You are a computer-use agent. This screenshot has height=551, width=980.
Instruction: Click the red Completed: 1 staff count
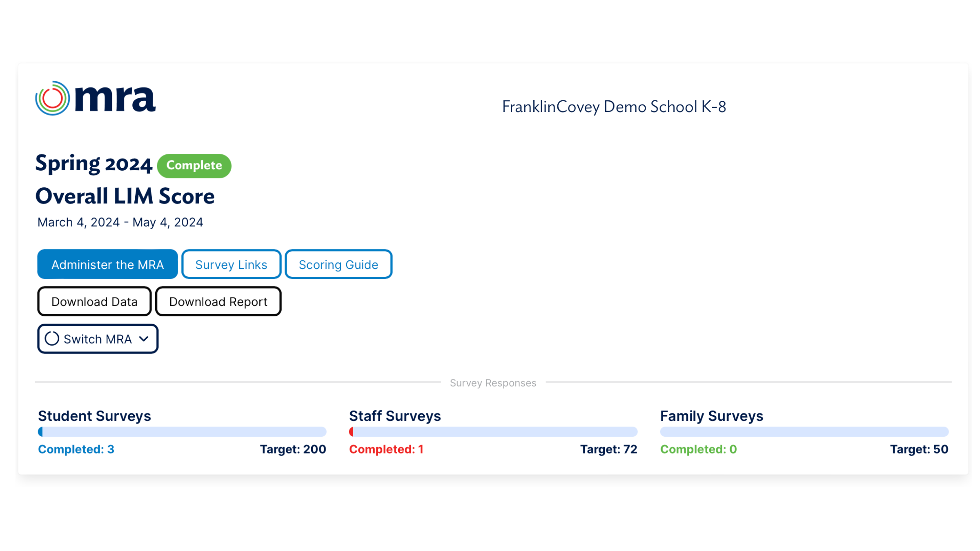(x=386, y=449)
